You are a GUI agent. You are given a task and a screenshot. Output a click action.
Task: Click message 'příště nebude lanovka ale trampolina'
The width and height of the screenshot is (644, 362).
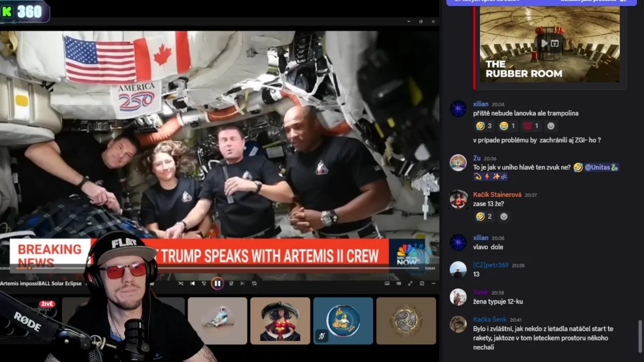point(526,114)
